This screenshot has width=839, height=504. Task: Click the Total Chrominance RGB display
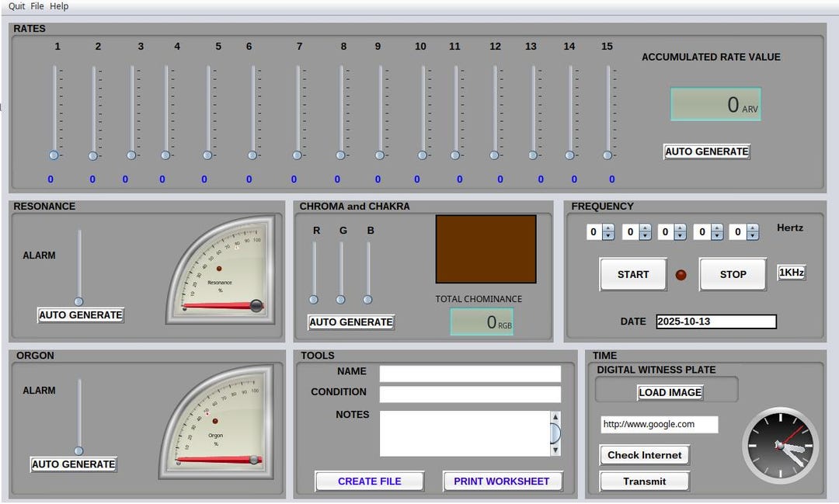482,322
